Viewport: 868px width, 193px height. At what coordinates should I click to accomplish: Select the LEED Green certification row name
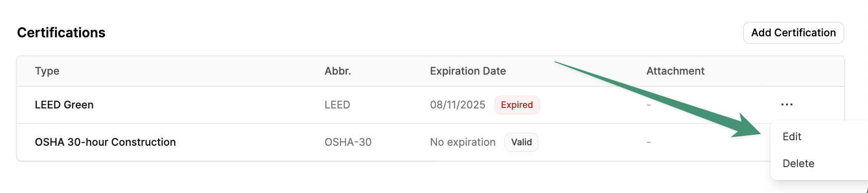click(x=64, y=105)
